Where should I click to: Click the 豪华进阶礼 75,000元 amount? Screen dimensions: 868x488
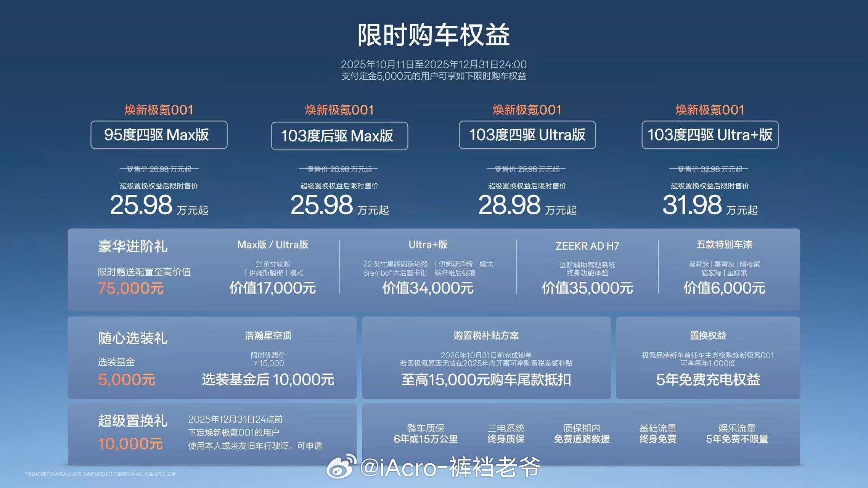click(x=131, y=288)
